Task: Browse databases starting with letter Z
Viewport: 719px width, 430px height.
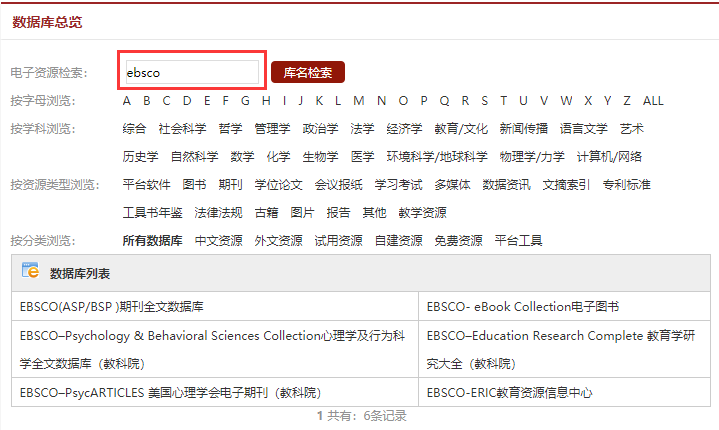Action: click(627, 101)
